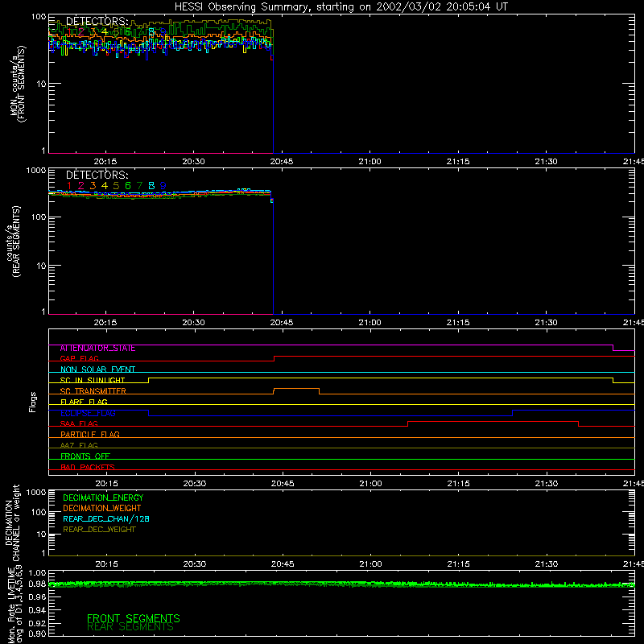This screenshot has width=644, height=644.
Task: Select the ATTENUATOR_STATE flag label
Action: pos(97,349)
